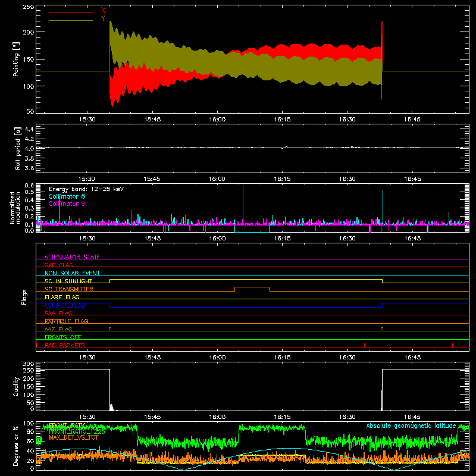Click the '16:15' tick under Roll period plot
Screen dimensions: 476x476
[x=282, y=179]
